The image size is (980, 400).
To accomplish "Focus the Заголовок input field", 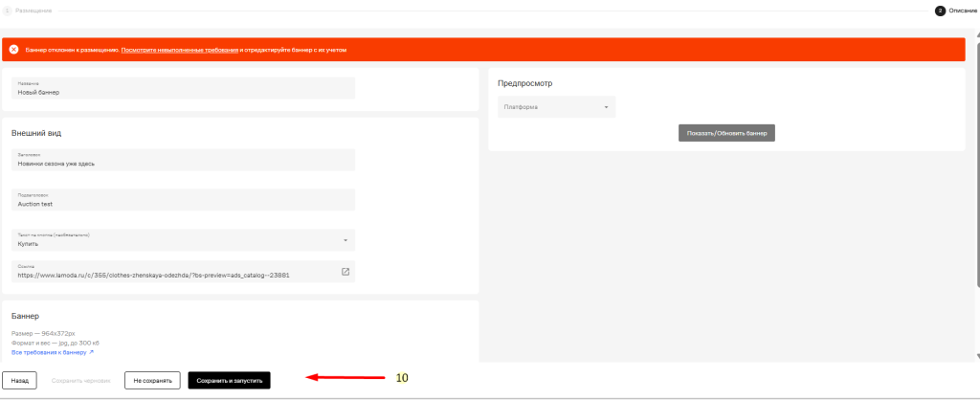I will click(x=183, y=160).
